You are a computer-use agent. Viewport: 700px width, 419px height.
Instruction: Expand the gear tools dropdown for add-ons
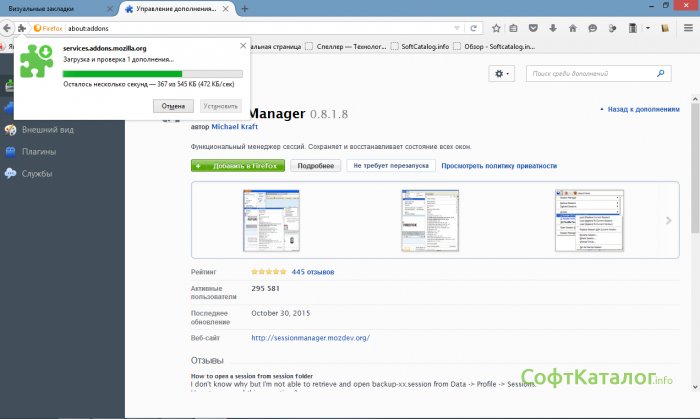click(500, 74)
